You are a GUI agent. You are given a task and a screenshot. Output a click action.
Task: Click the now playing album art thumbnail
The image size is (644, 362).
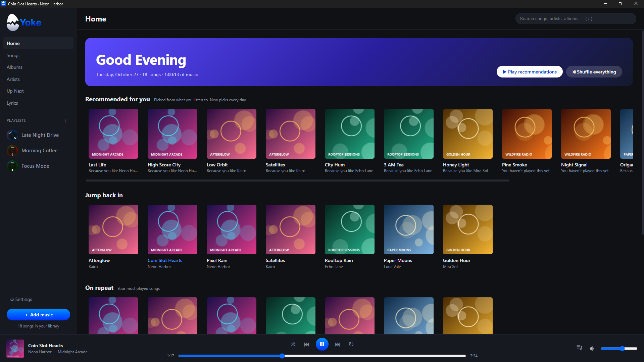pos(15,348)
